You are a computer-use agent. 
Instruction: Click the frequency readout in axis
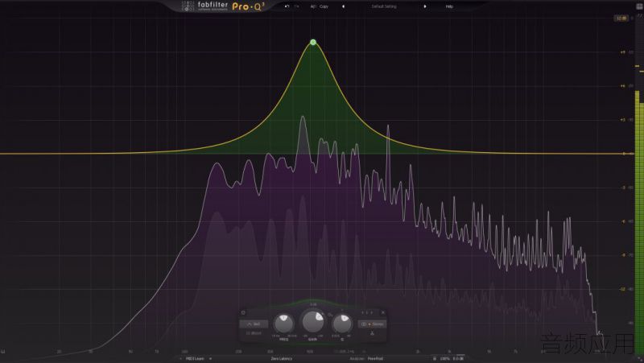345,352
